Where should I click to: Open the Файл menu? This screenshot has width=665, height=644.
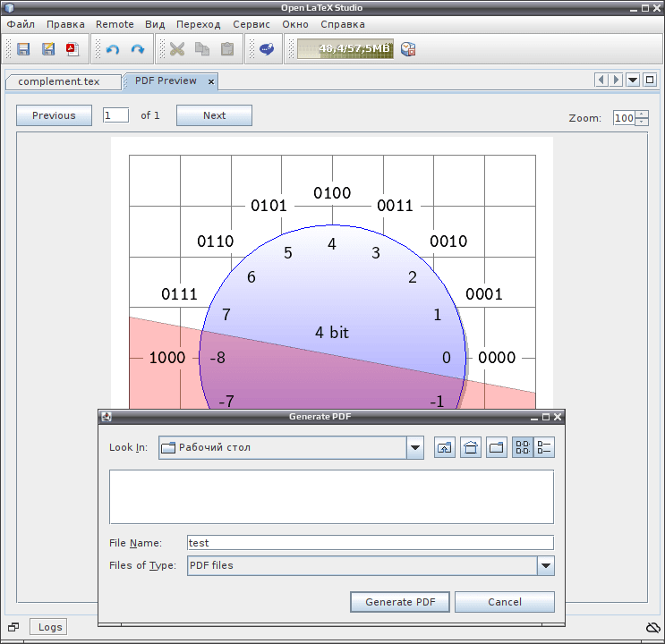pyautogui.click(x=21, y=24)
